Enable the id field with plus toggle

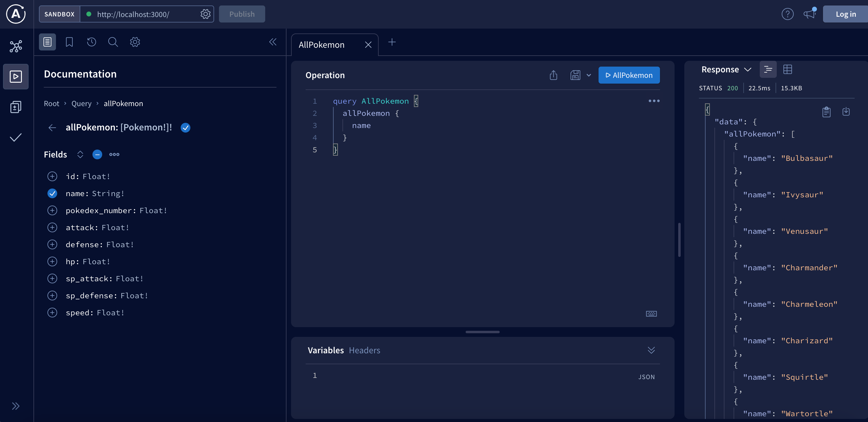52,176
